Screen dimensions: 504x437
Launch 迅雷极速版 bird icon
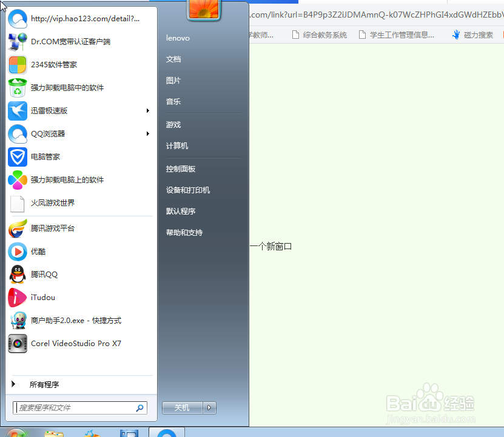click(x=18, y=111)
